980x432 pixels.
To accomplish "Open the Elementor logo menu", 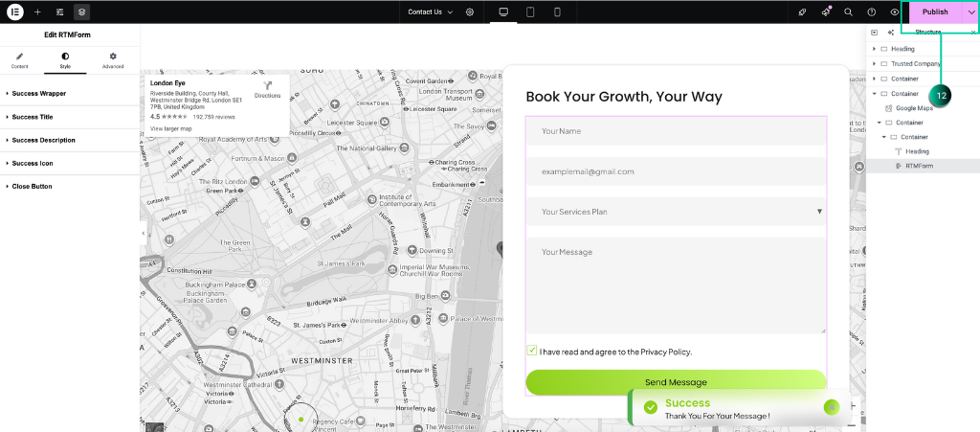I will [x=15, y=11].
